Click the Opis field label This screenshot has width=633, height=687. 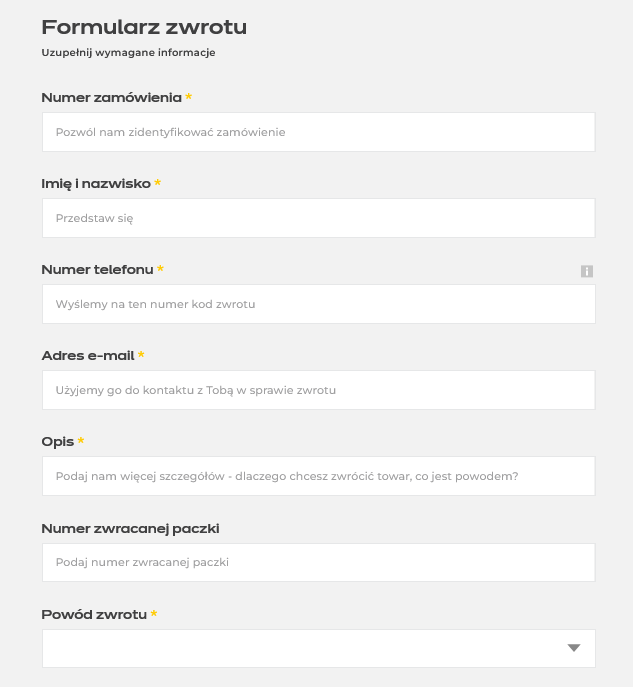57,442
